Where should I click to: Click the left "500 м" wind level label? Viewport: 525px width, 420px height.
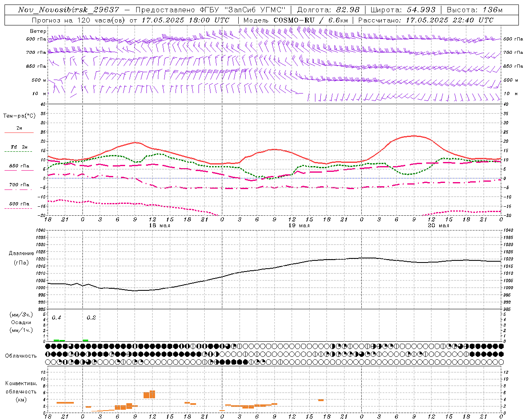[39, 80]
